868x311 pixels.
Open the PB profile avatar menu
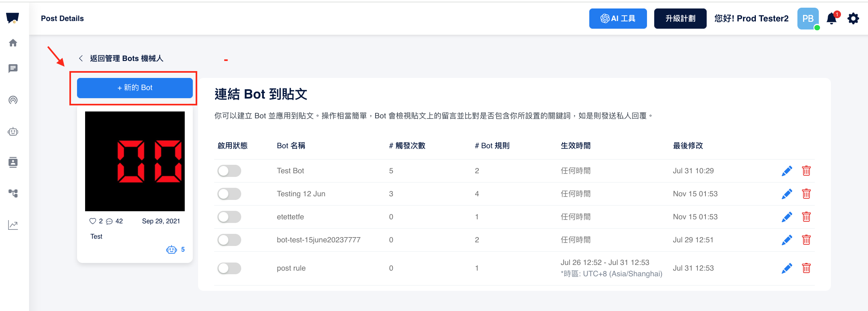pos(808,19)
